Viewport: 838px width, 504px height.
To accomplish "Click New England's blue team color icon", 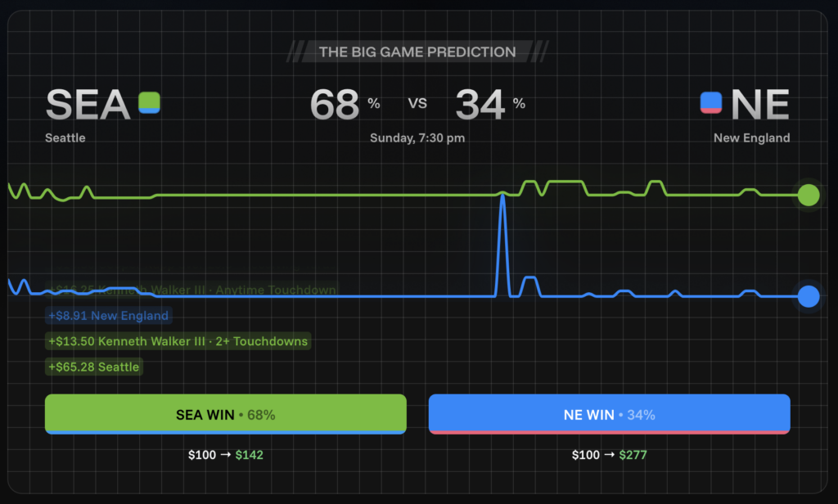I will point(711,103).
